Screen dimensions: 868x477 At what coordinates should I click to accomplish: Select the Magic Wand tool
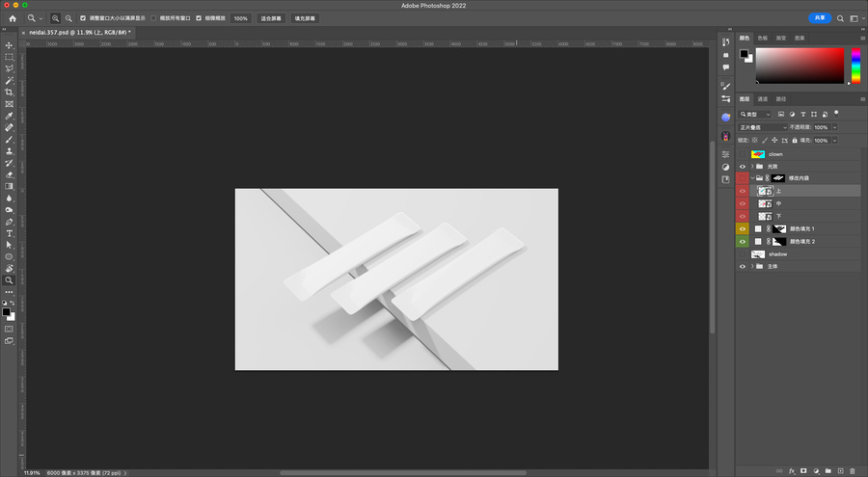(x=9, y=80)
